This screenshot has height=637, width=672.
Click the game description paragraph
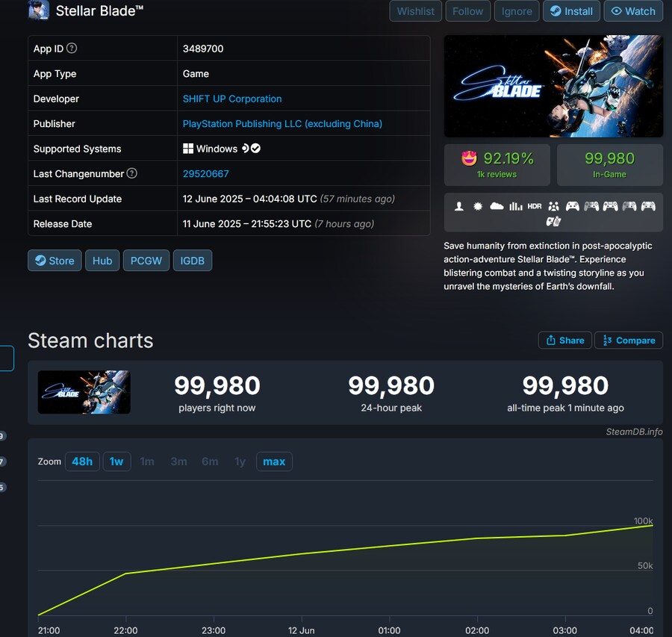pos(548,266)
